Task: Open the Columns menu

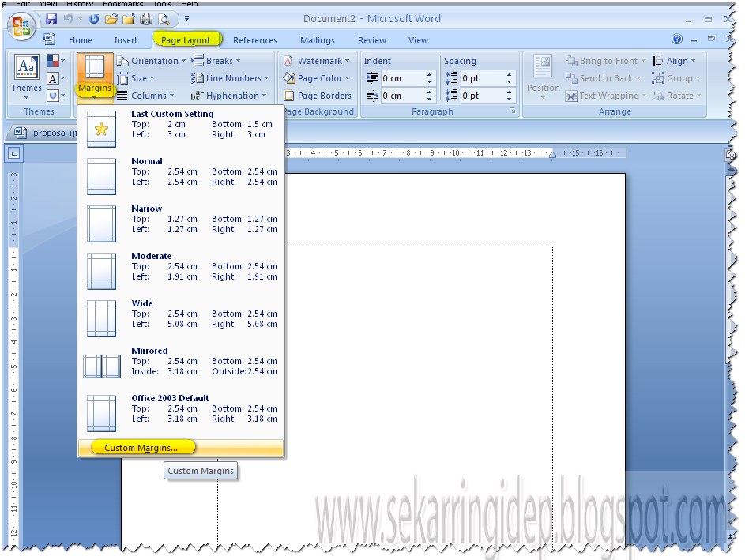Action: [145, 96]
